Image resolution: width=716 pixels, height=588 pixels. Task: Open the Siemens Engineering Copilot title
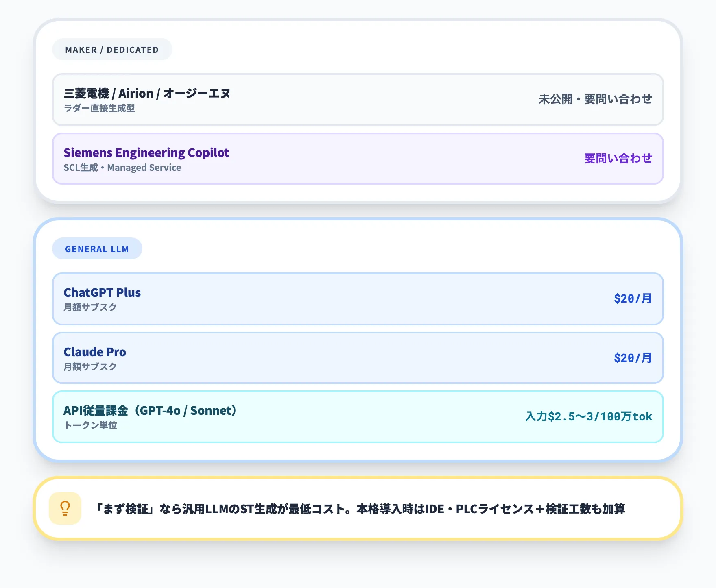146,152
